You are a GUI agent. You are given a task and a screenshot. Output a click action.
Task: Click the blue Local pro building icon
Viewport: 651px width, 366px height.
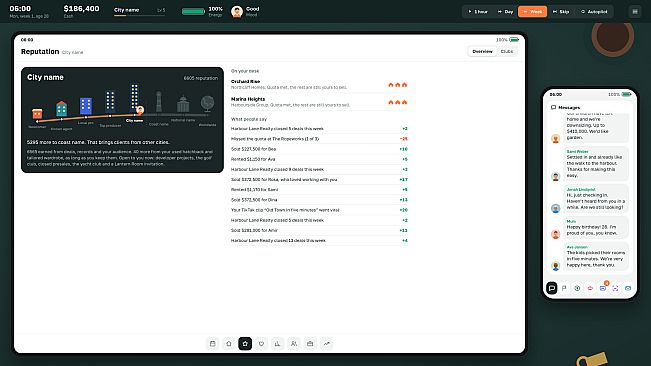[x=86, y=106]
